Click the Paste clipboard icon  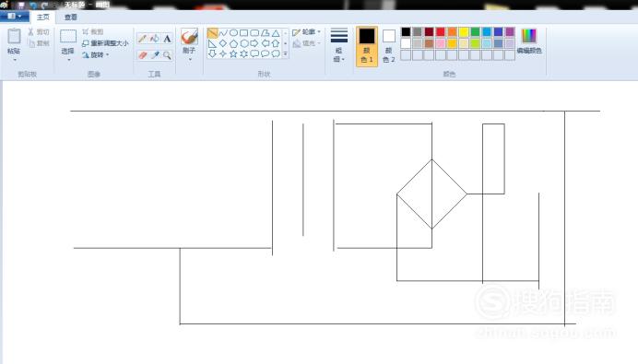(x=14, y=37)
